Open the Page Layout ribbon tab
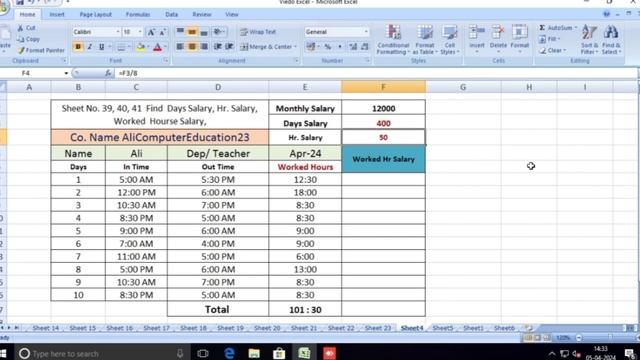 pos(96,14)
